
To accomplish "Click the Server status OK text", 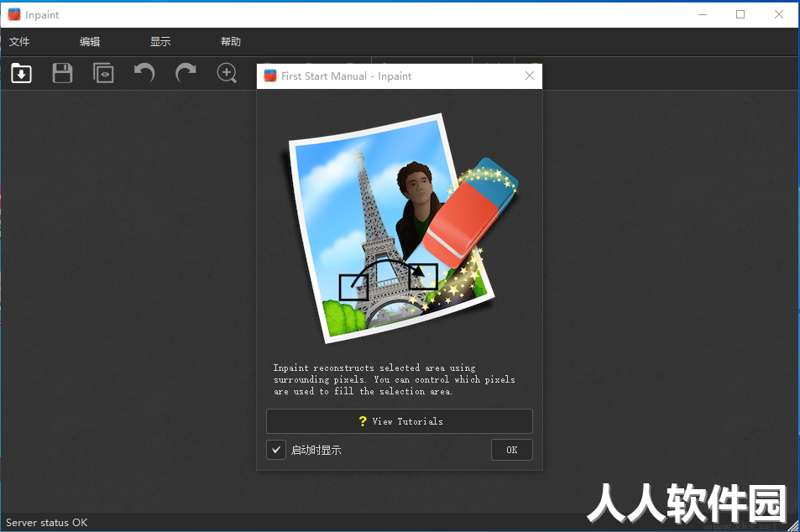I will 46,523.
